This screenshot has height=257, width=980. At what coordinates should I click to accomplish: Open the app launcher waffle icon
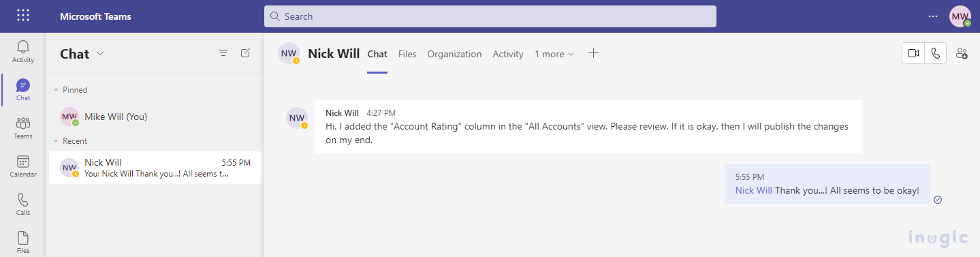click(x=23, y=16)
